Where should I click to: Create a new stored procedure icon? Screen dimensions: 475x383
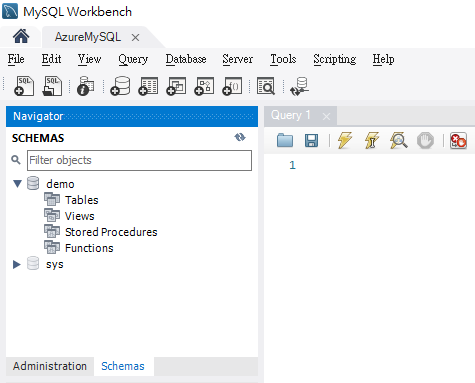pos(204,86)
